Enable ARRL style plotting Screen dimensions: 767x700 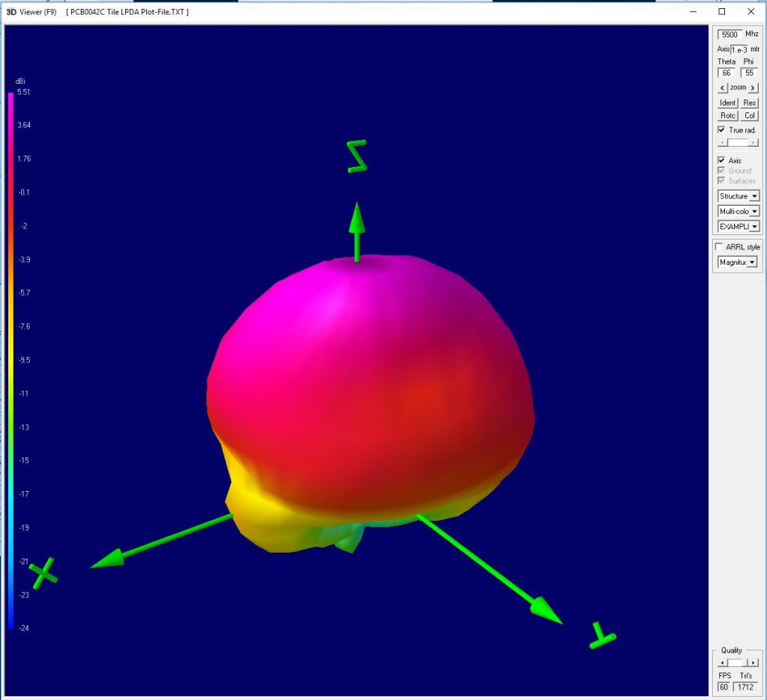(x=718, y=247)
